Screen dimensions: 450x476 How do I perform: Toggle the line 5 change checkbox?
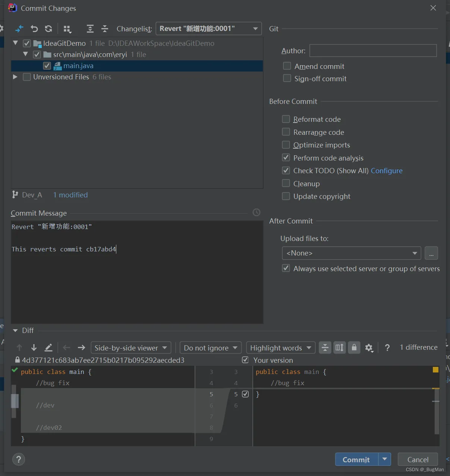pyautogui.click(x=245, y=394)
